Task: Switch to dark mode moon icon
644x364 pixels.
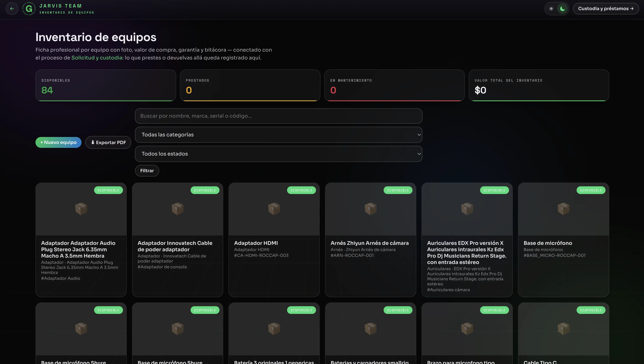Action: 563,8
